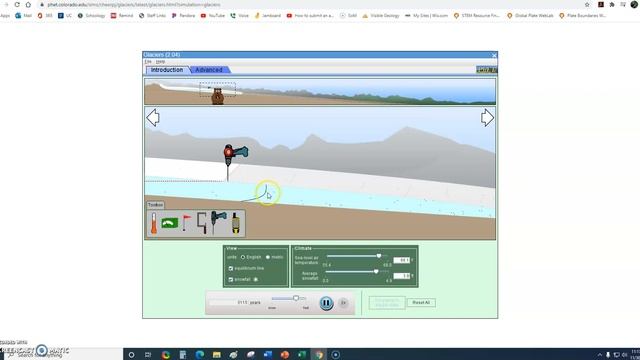Close the Glaciers simulation window

(x=494, y=55)
